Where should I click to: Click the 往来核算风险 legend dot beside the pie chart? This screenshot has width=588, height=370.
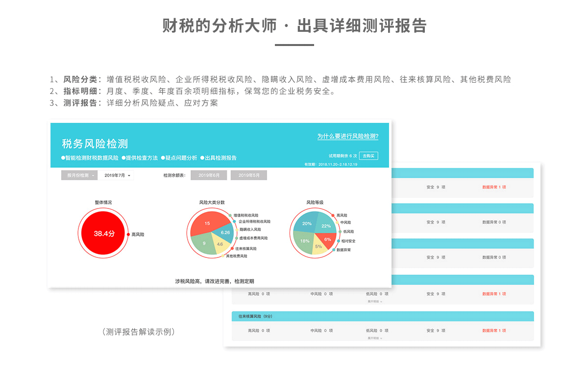pos(232,249)
